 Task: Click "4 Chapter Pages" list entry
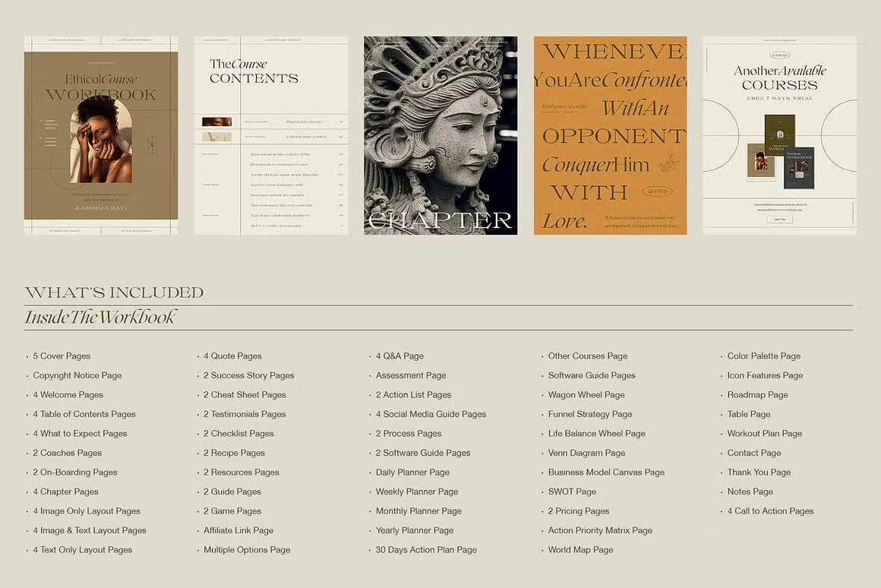66,492
